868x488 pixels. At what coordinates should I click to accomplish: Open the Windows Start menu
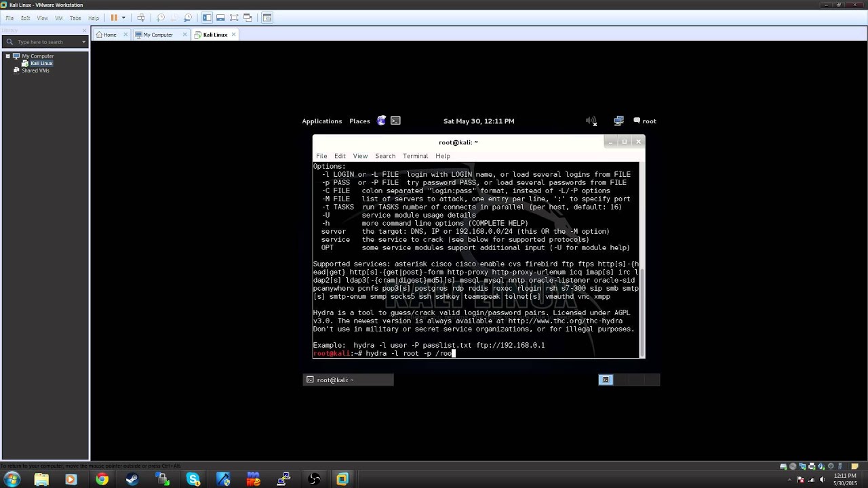tap(12, 479)
